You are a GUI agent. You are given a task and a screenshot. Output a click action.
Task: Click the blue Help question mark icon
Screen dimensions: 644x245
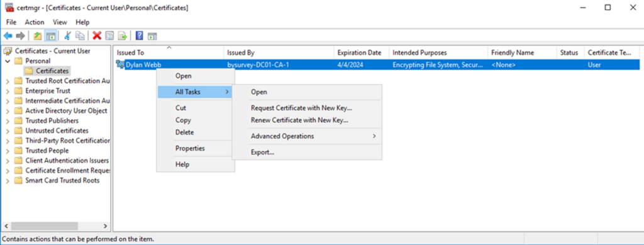(139, 36)
